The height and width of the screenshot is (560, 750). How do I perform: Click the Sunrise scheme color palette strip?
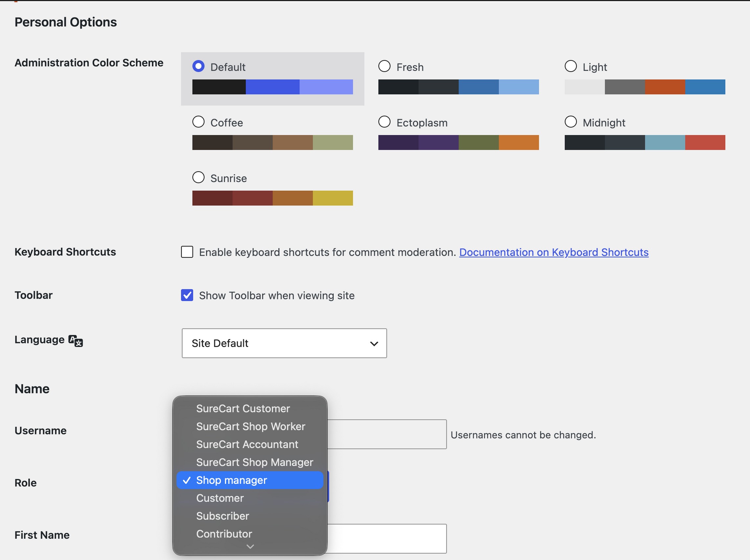(272, 198)
